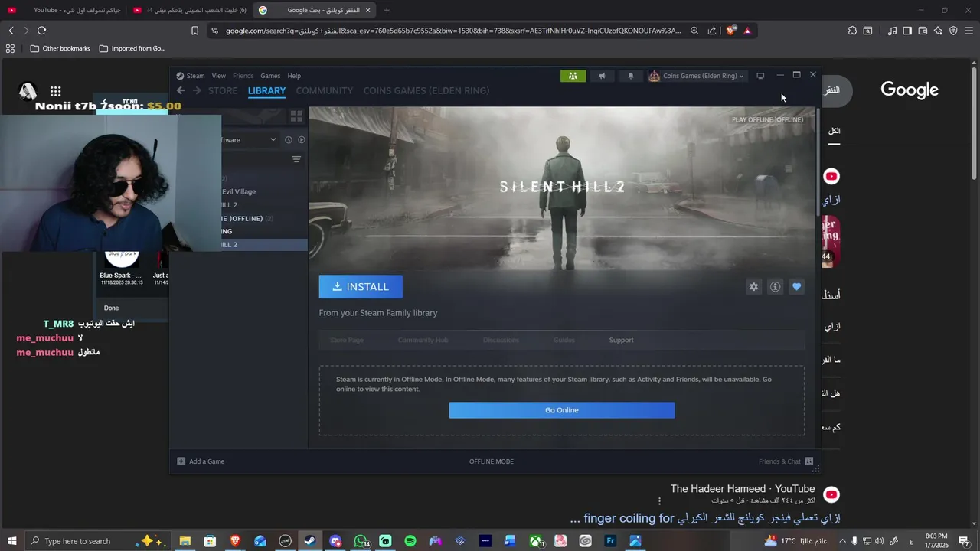Expand the Coins Games (Elden Ring) account dropdown
The image size is (980, 551).
coord(696,76)
